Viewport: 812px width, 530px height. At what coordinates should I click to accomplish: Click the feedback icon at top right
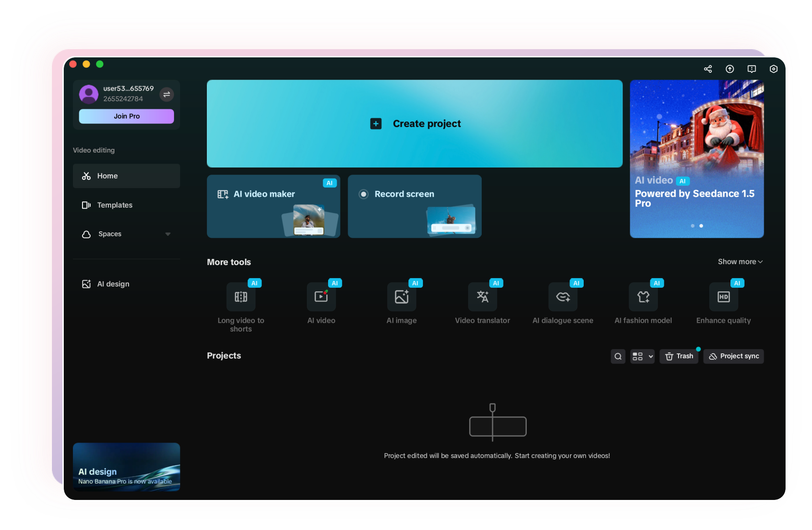click(751, 69)
